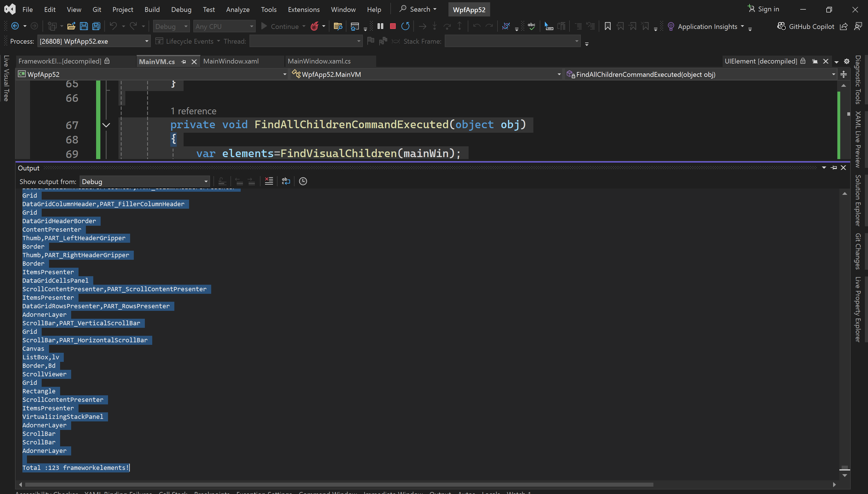Toggle word wrap in Output window
The height and width of the screenshot is (494, 868).
pyautogui.click(x=286, y=181)
